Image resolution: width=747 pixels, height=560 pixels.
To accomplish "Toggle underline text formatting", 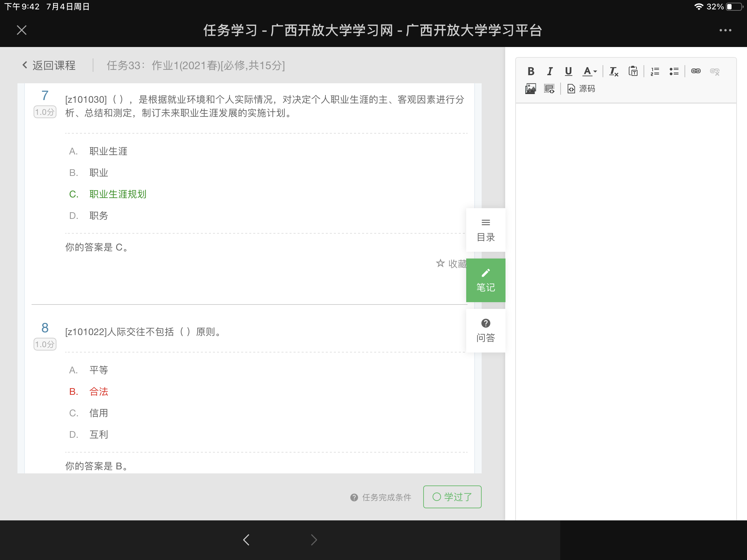I will (x=568, y=71).
